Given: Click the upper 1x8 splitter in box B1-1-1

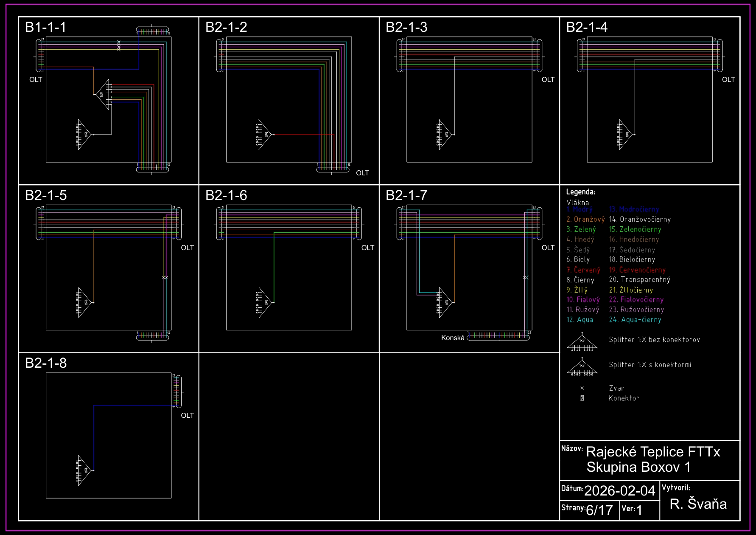Looking at the screenshot, I should 102,95.
